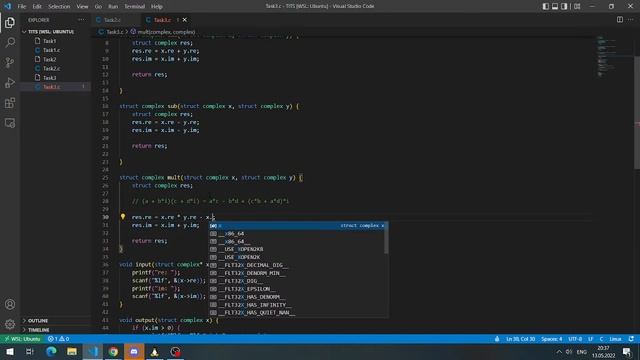Open Discord from taskbar

pos(134,351)
